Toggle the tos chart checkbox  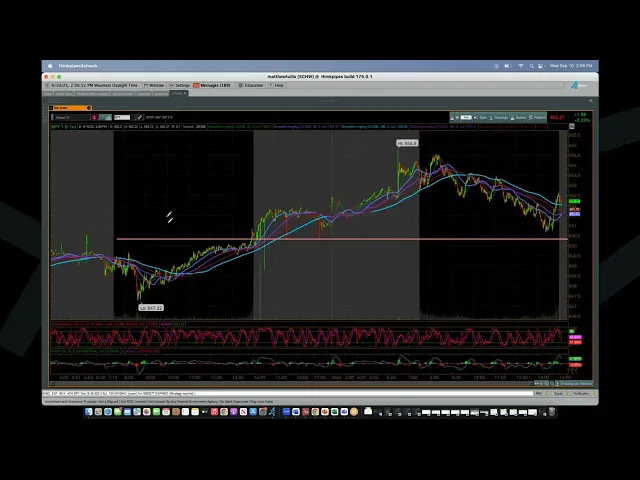tap(51, 108)
